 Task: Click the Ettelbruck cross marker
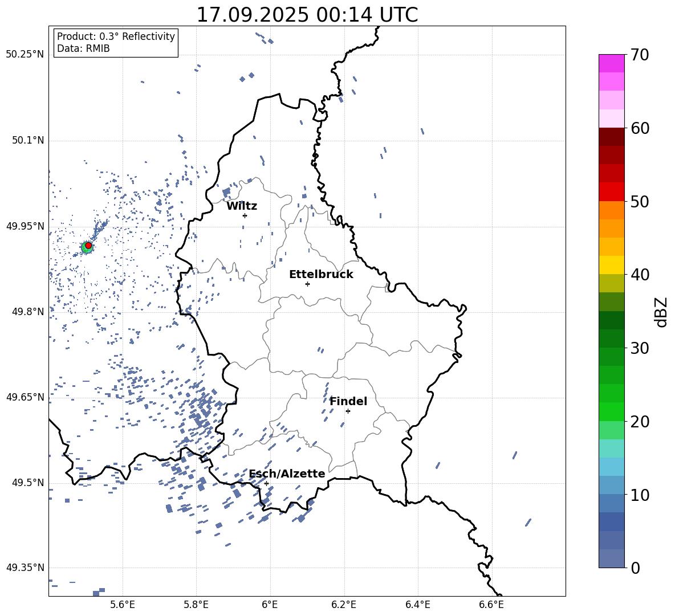307,284
